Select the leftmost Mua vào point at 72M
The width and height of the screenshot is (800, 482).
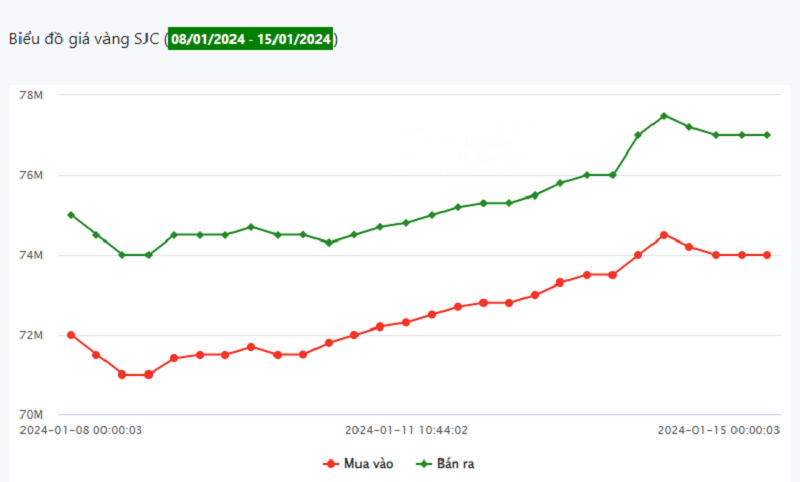[x=71, y=335]
